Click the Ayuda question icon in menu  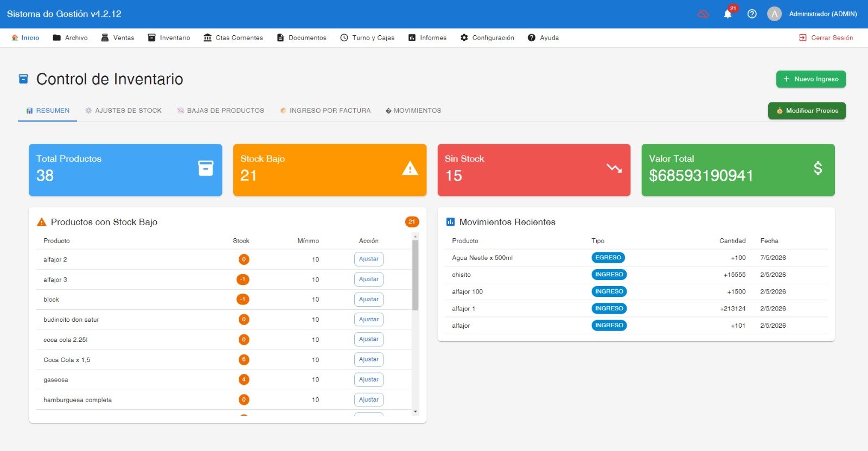532,37
